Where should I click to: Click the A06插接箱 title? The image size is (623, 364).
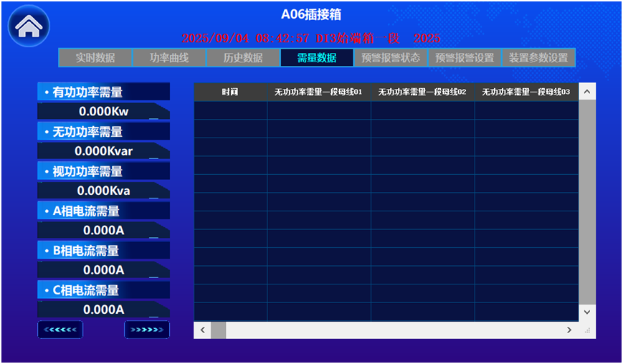311,14
